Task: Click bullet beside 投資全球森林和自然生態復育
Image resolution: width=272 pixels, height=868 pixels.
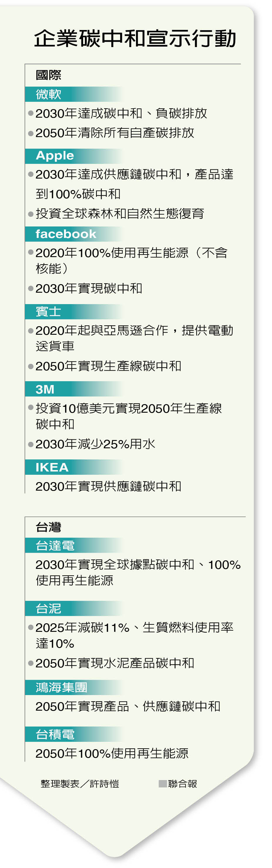Action: (x=31, y=214)
